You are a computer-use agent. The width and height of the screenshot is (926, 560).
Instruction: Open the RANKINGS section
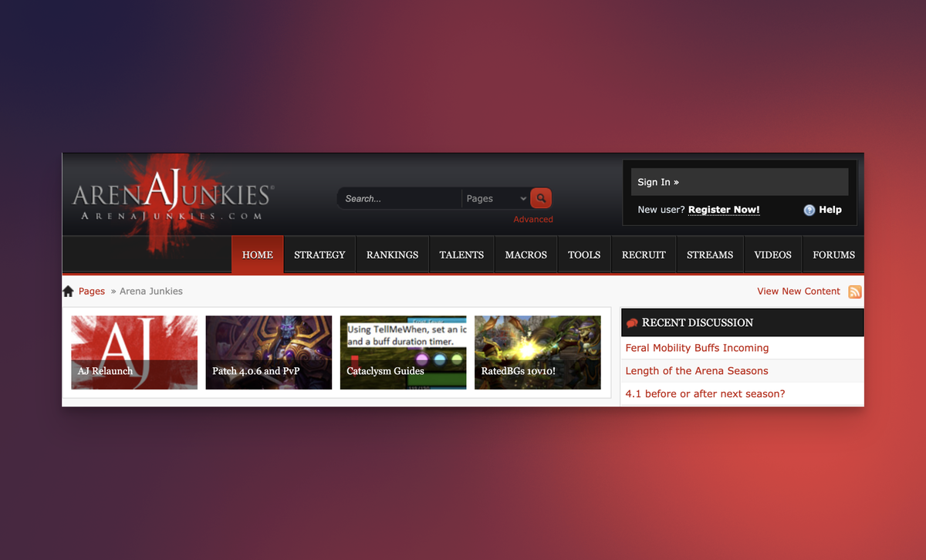(392, 255)
